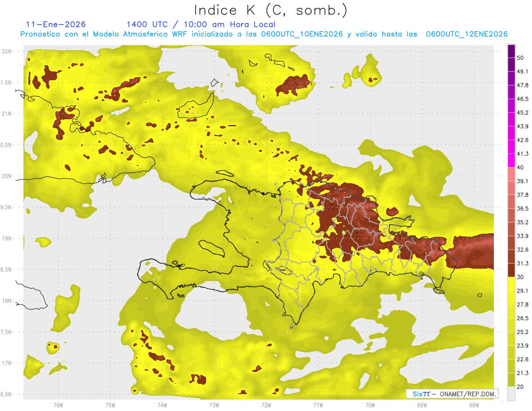Click the dark brown band between 30 and 31.3
Screen dimensions: 532x411
511,270
